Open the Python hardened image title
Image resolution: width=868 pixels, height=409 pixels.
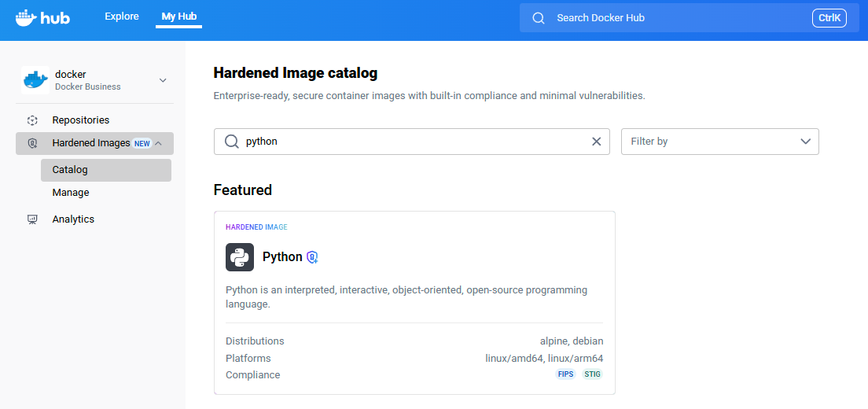(x=282, y=257)
